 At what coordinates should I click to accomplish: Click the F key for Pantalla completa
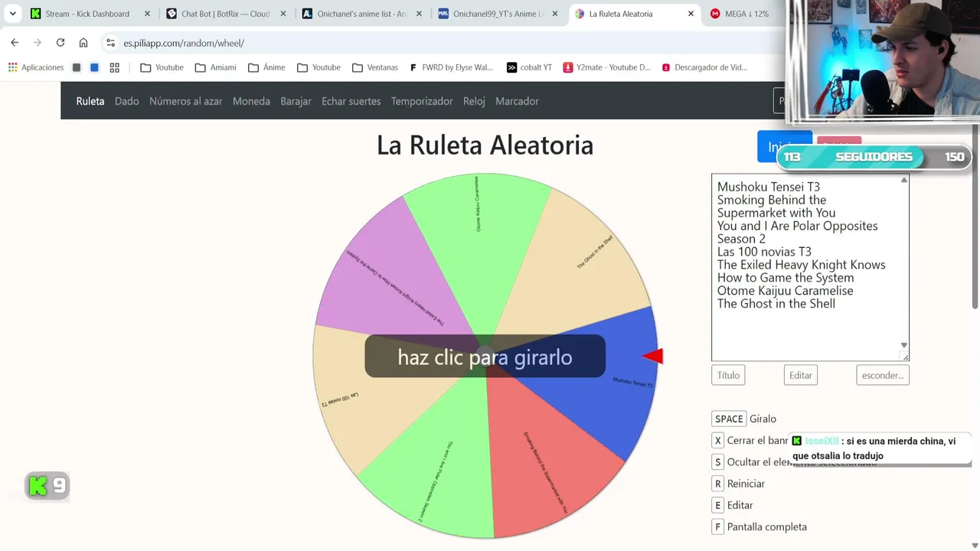click(x=717, y=527)
